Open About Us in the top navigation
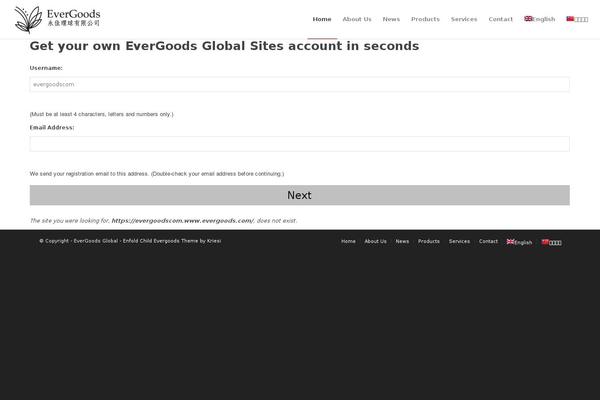The width and height of the screenshot is (600, 400). click(357, 19)
